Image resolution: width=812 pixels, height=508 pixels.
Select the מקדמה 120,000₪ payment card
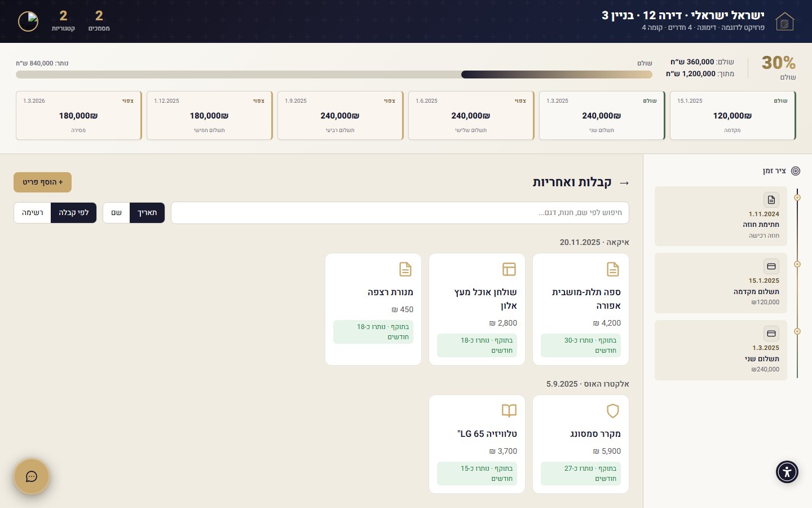click(733, 116)
